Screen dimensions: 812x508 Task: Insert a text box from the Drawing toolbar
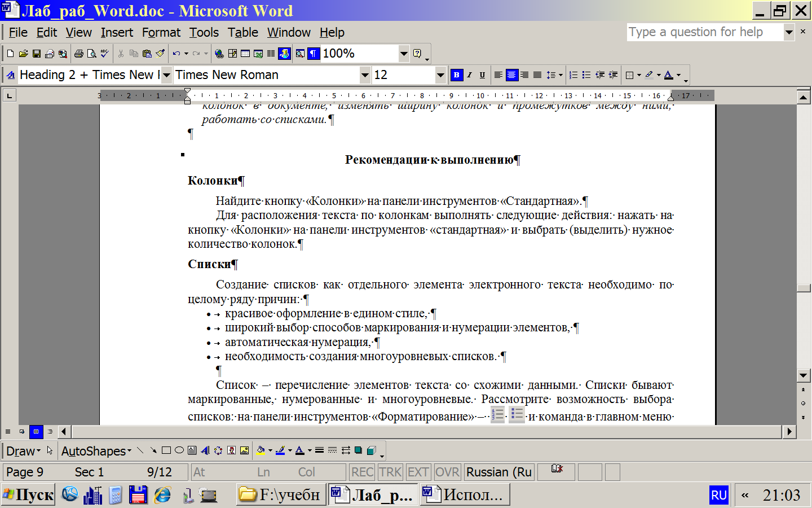tap(192, 450)
